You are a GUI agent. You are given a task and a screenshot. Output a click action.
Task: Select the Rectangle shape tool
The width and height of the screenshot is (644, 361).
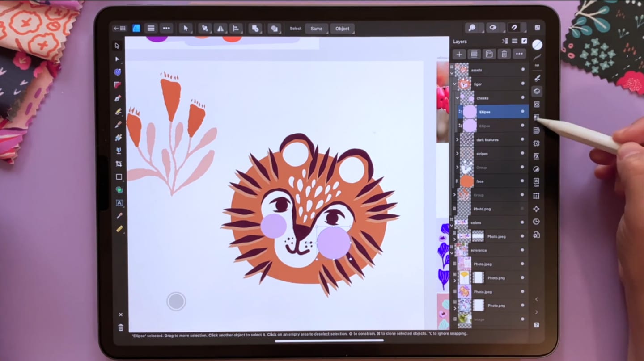(x=118, y=177)
